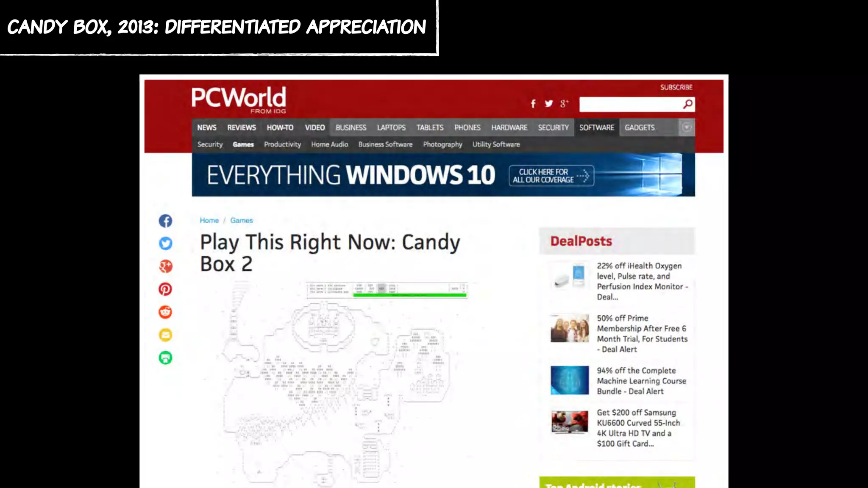The image size is (868, 488).
Task: Open the GADGETS section
Action: click(640, 128)
